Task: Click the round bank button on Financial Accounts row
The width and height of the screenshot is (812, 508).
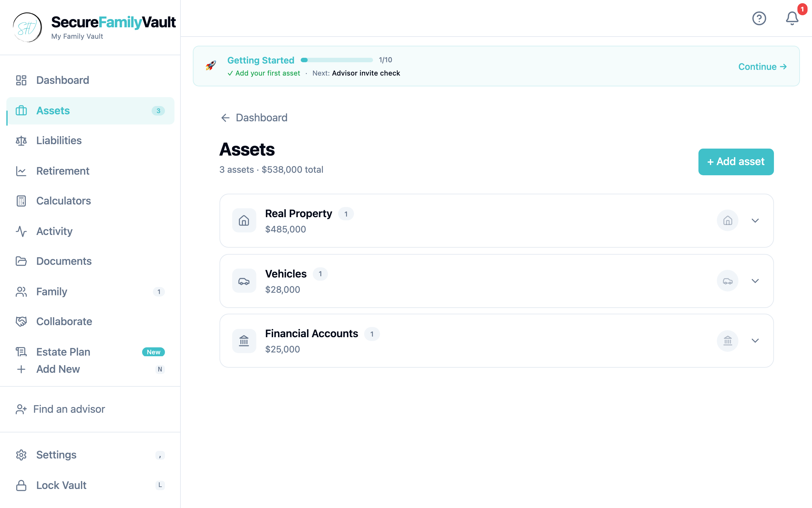Action: coord(727,341)
